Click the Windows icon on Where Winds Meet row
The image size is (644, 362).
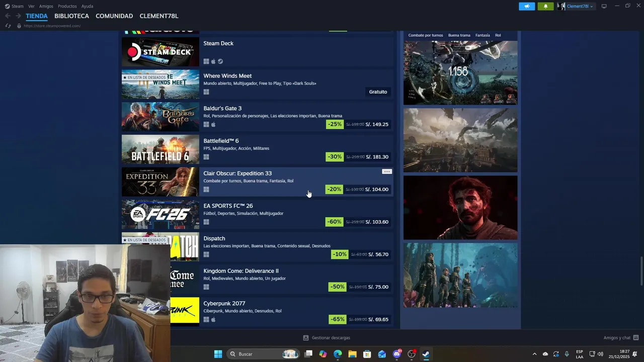[206, 92]
